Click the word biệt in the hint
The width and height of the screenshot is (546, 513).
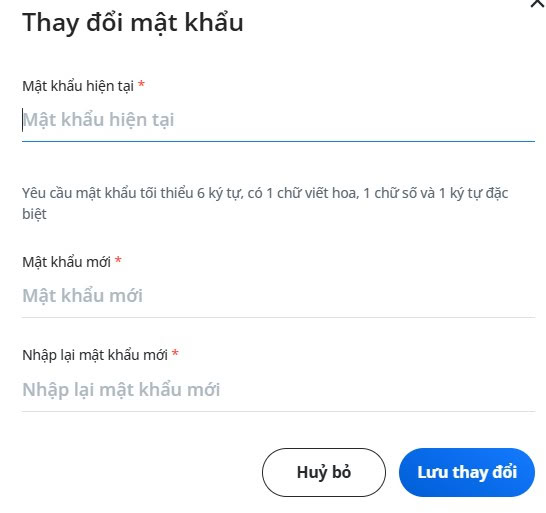34,214
